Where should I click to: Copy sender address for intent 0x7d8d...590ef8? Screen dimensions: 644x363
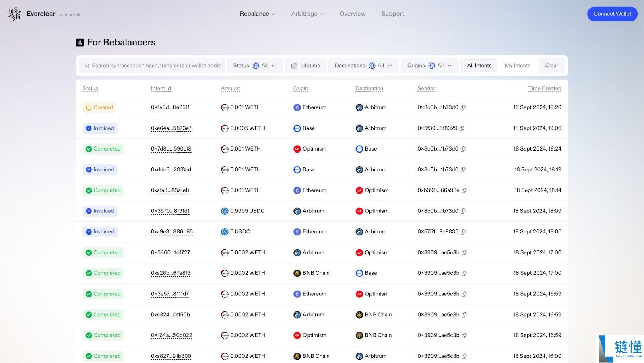(463, 149)
